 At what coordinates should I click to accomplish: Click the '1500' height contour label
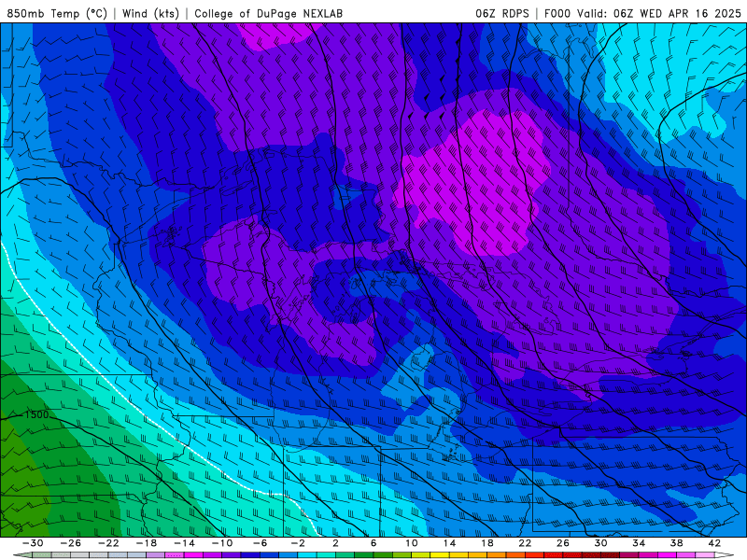click(x=37, y=414)
